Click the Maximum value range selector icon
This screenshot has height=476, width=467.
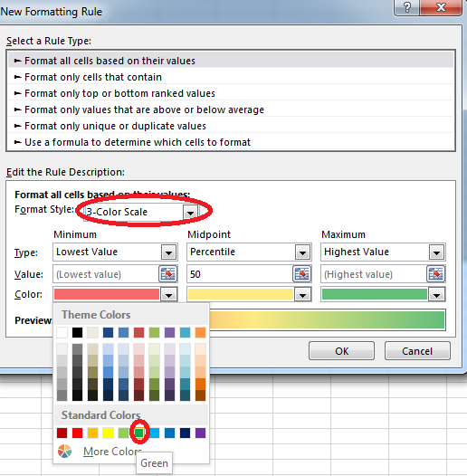[436, 274]
